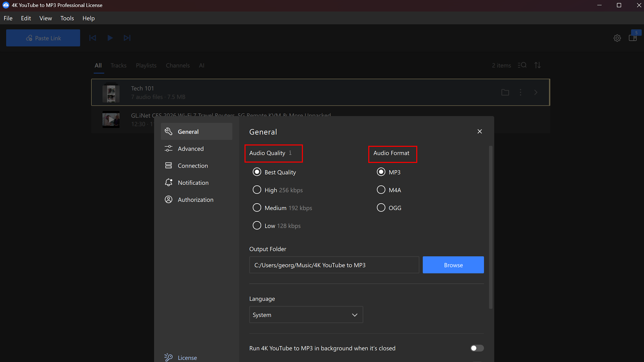Select Connection settings section
This screenshot has height=362, width=644.
point(197,166)
